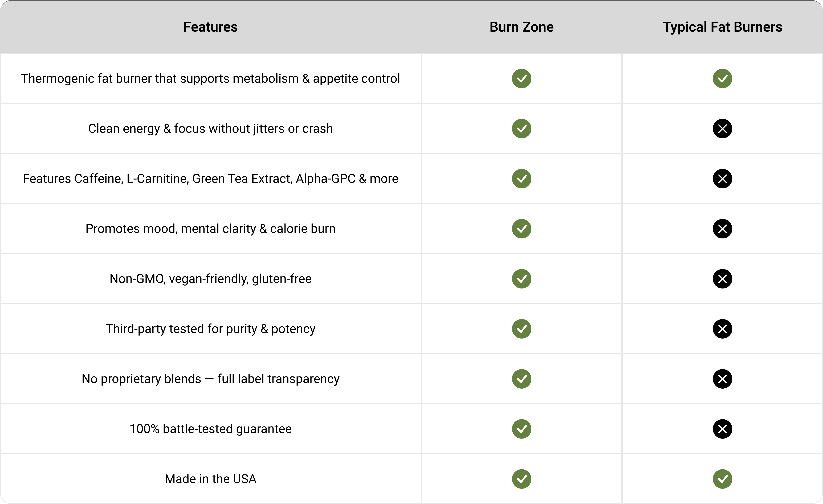Screen dimensions: 823x504
Task: Click the 100% battle-tested guarantee text
Action: point(210,429)
